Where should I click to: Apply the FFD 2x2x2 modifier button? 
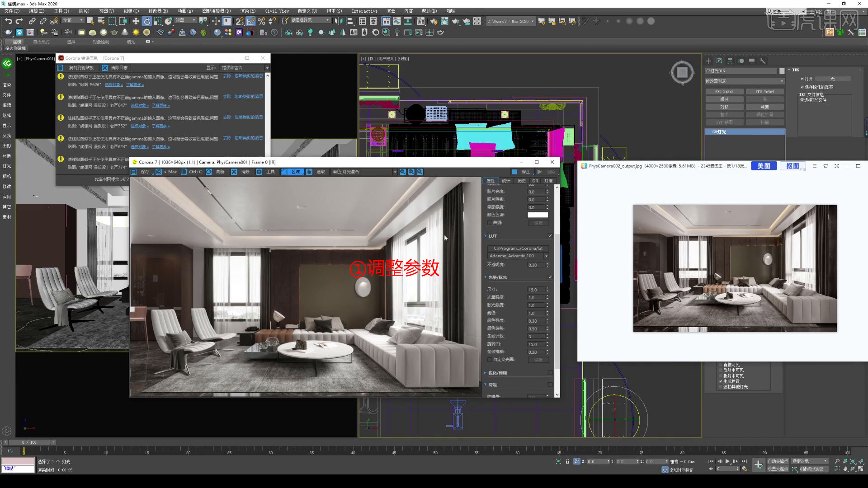pos(724,91)
